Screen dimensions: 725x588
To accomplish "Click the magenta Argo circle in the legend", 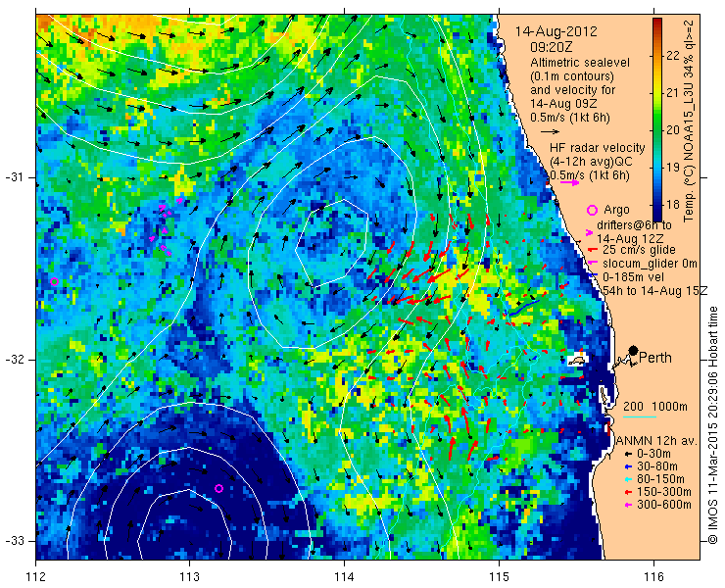I will pyautogui.click(x=593, y=211).
